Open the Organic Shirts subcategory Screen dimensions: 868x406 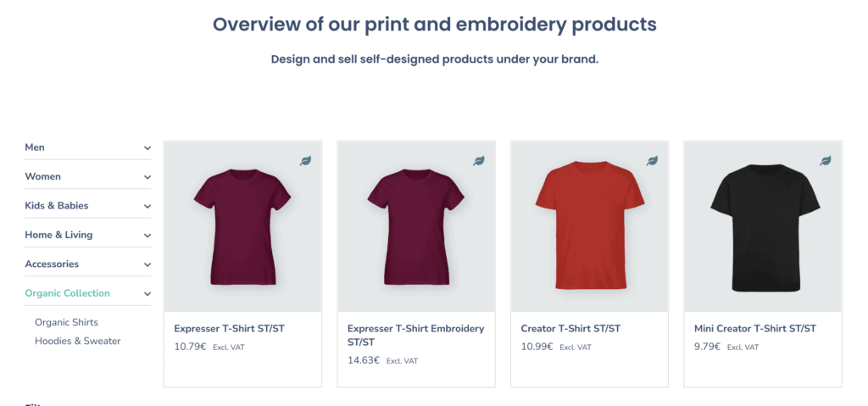(66, 322)
